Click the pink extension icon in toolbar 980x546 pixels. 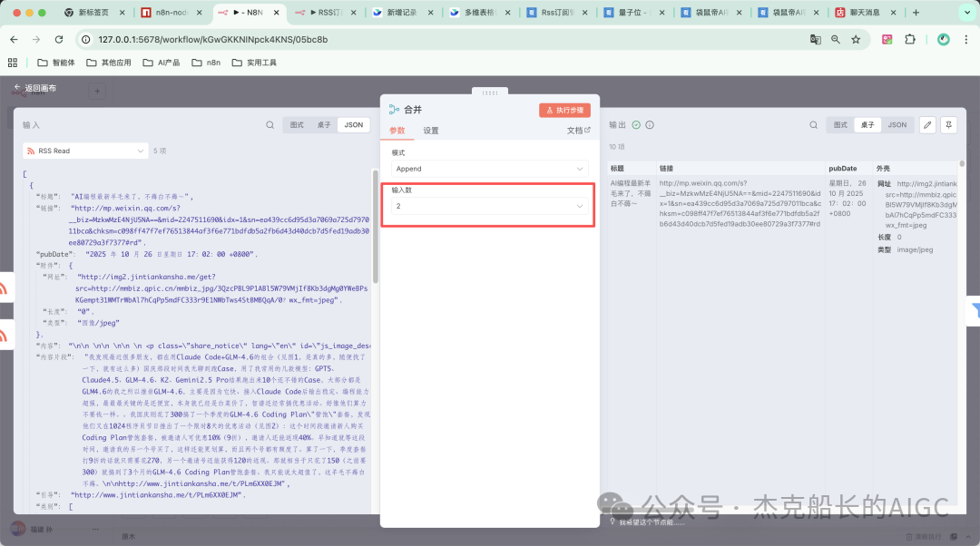887,39
